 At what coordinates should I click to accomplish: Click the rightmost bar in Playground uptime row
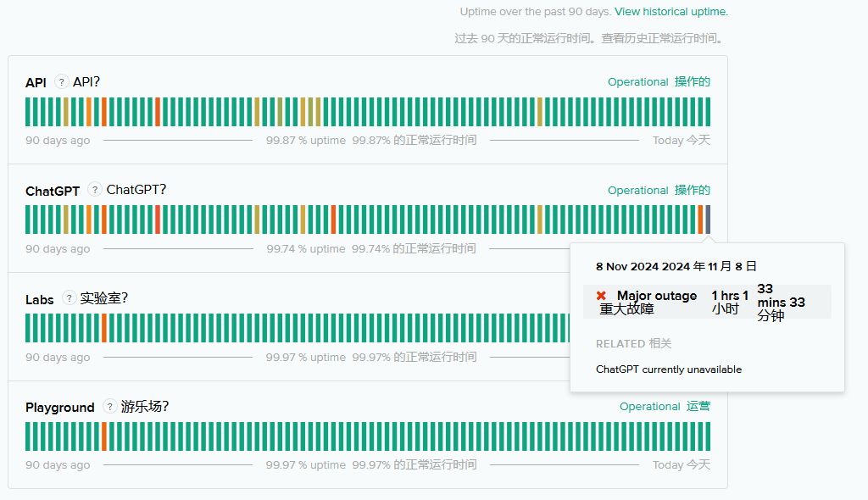708,436
